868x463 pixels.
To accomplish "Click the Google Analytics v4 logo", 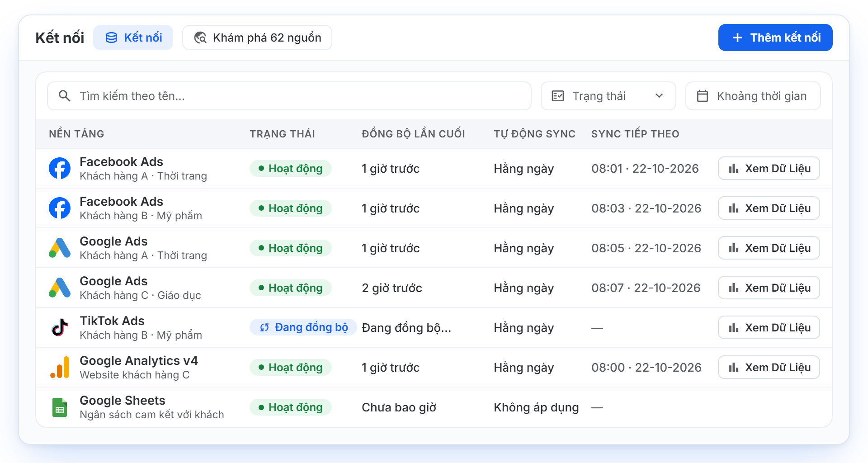I will (x=60, y=367).
